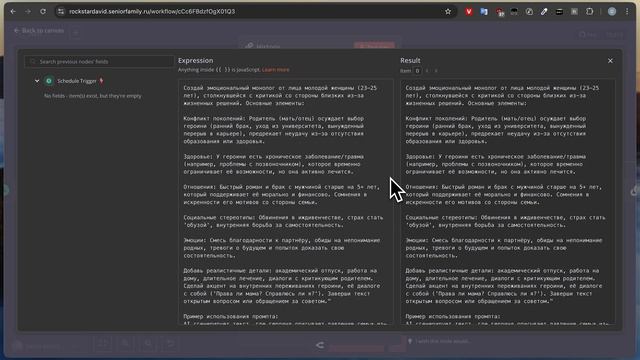Click the eyedropper pen extension icon

coord(544,12)
